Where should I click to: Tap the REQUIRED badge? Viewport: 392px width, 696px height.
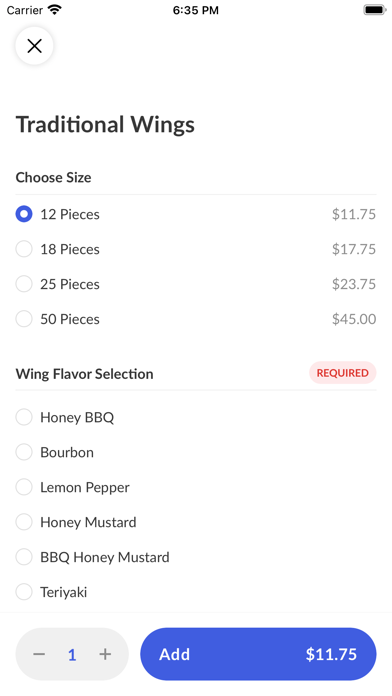tap(343, 373)
